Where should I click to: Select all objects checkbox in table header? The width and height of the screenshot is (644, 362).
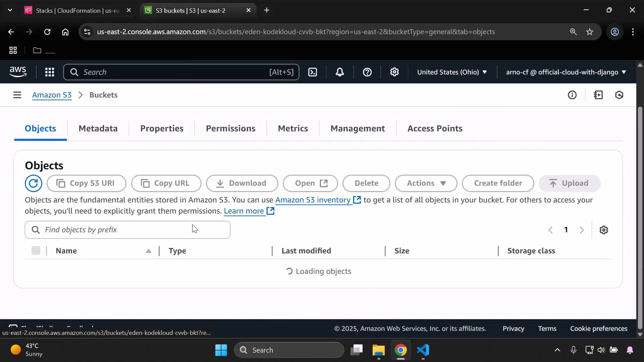tap(36, 250)
